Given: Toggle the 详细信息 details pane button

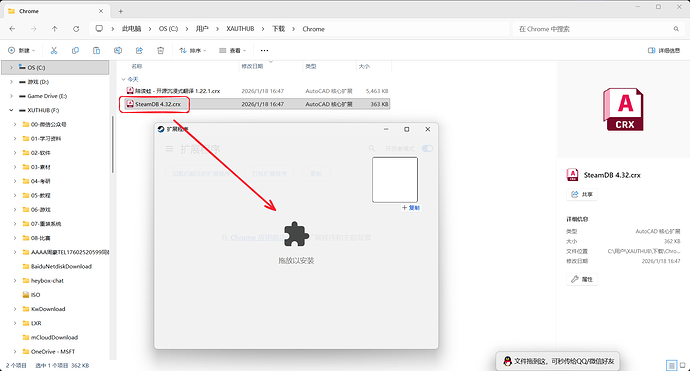Looking at the screenshot, I should 664,51.
